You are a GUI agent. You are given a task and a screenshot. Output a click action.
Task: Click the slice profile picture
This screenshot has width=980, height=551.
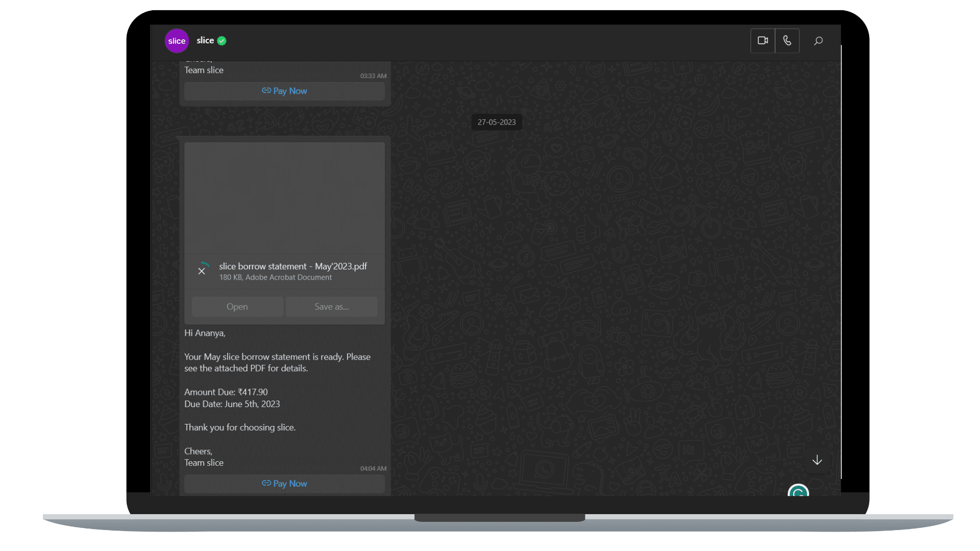(177, 41)
